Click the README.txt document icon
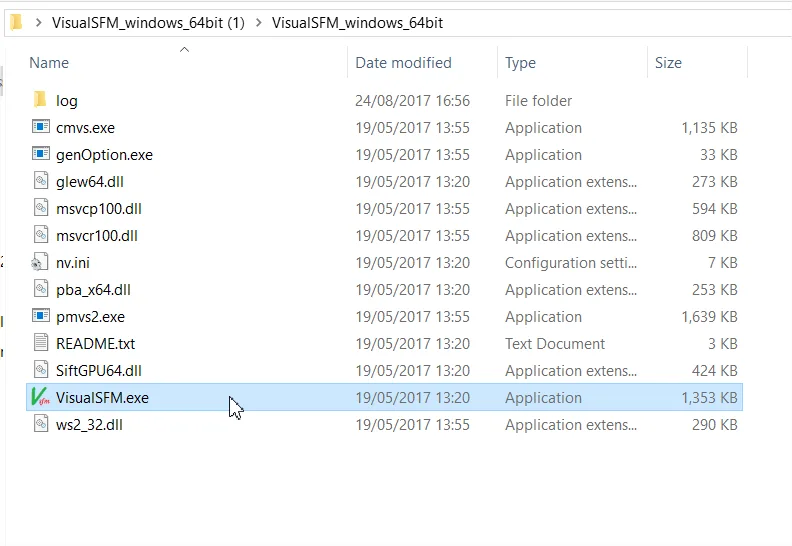This screenshot has width=792, height=546. (41, 342)
